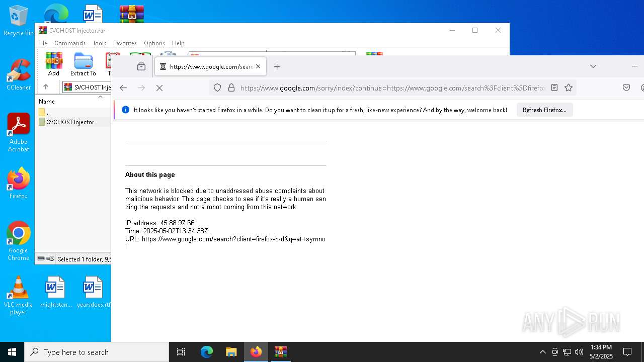Select the parent '..' folder row
This screenshot has height=362, width=644.
[x=73, y=112]
